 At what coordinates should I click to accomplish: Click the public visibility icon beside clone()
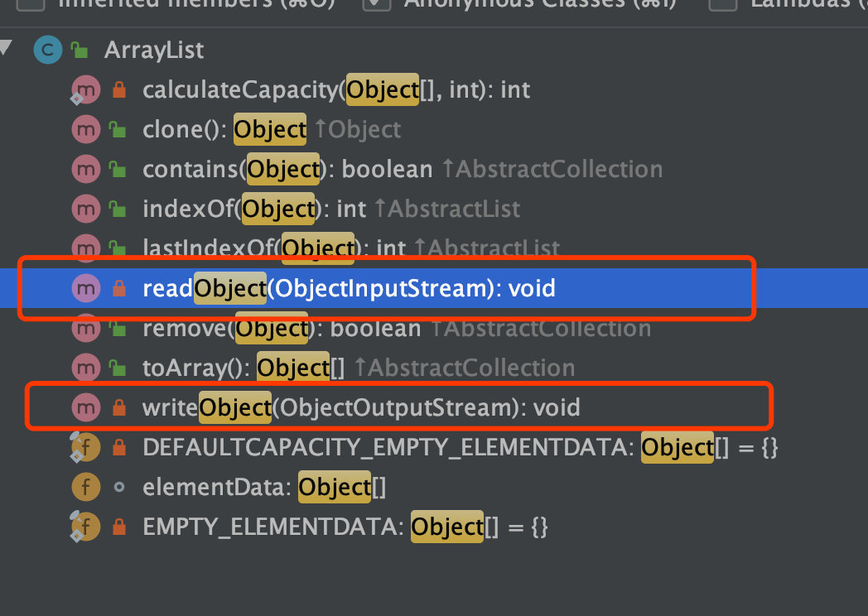(118, 129)
